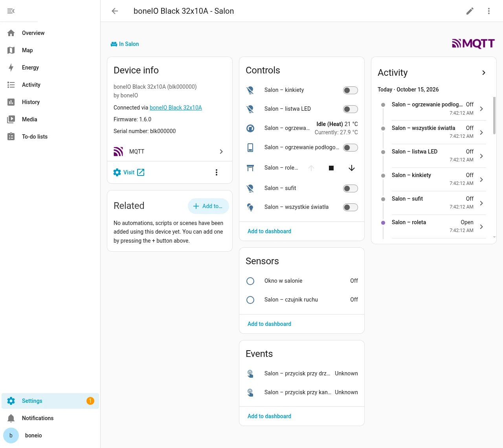Expand wszystkie światła activity entry chevron

coord(481,132)
